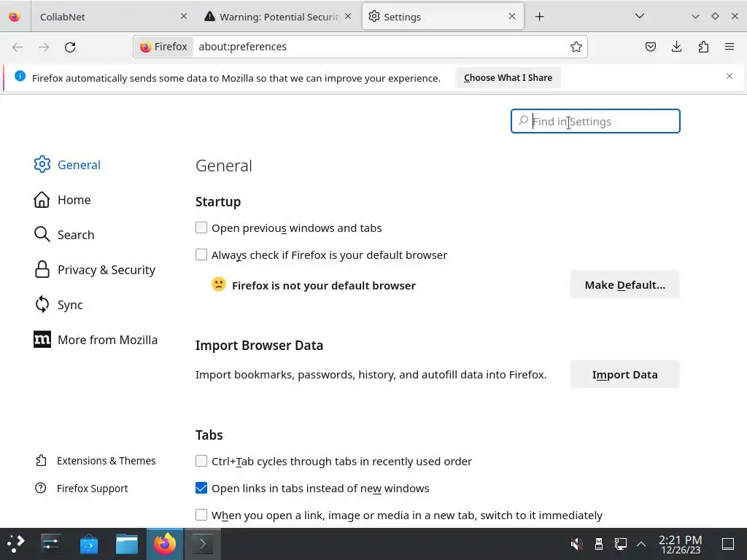Click the Make Default button
Viewport: 747px width, 560px height.
pos(624,285)
